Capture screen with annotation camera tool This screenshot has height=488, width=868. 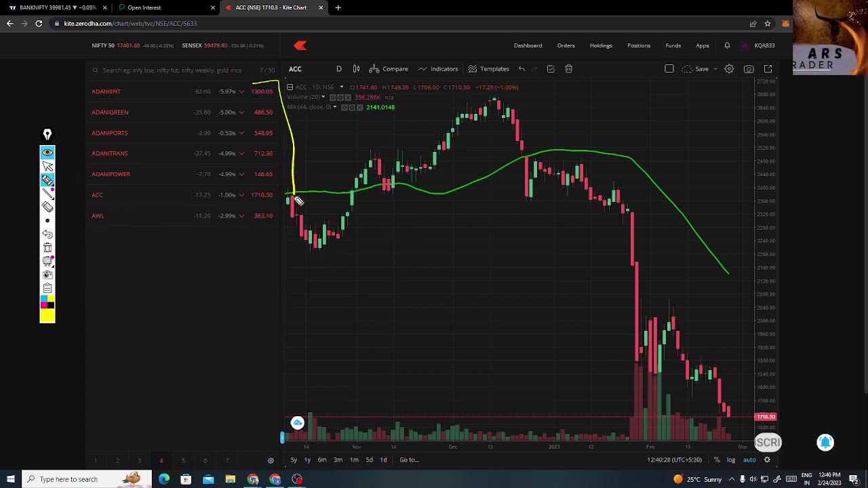pyautogui.click(x=47, y=274)
